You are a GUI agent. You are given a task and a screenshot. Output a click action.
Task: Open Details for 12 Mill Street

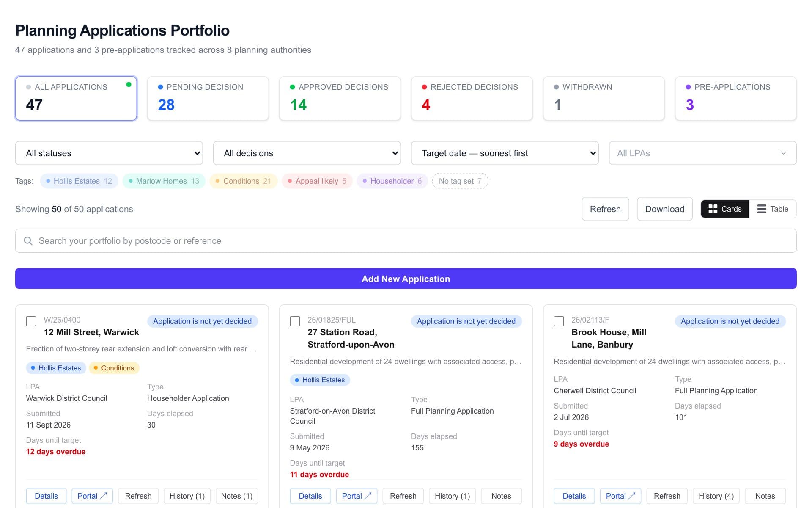point(46,496)
